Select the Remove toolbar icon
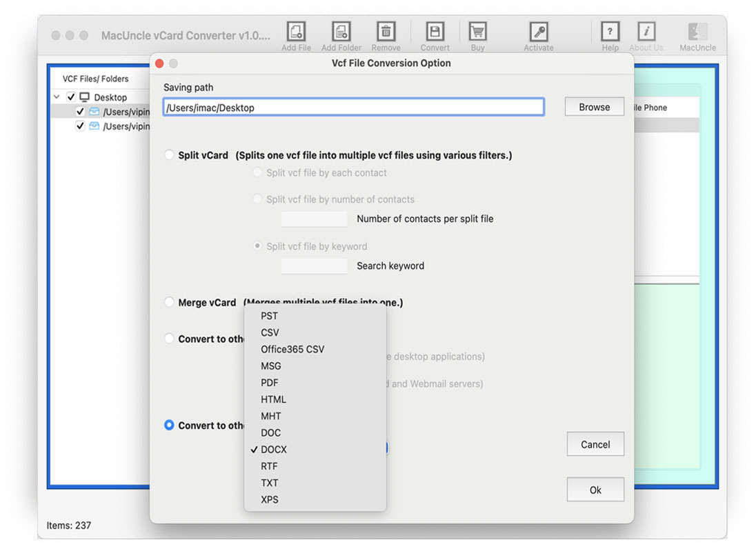Image resolution: width=756 pixels, height=551 pixels. click(386, 31)
